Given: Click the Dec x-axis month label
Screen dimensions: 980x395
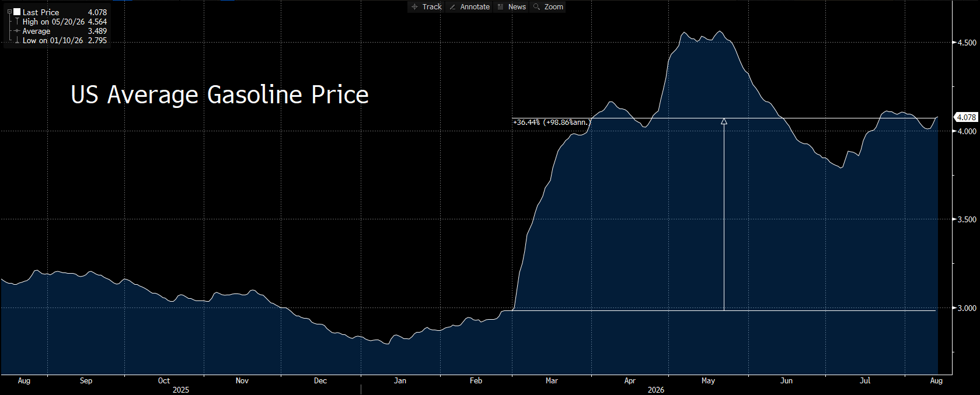Looking at the screenshot, I should coord(320,380).
